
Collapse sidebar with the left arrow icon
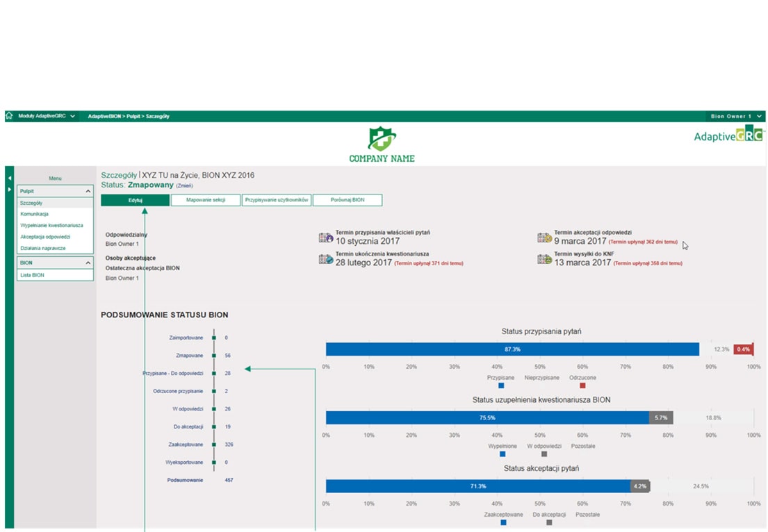(x=10, y=178)
